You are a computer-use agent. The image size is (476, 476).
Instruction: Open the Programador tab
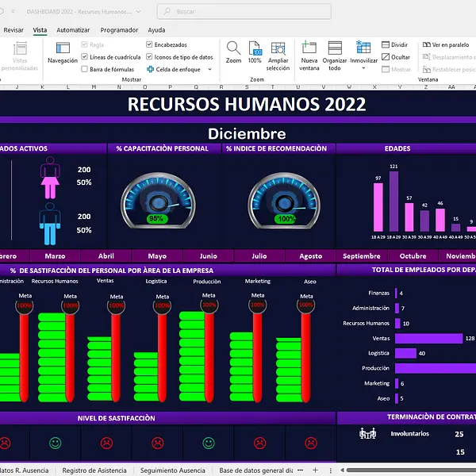(119, 30)
